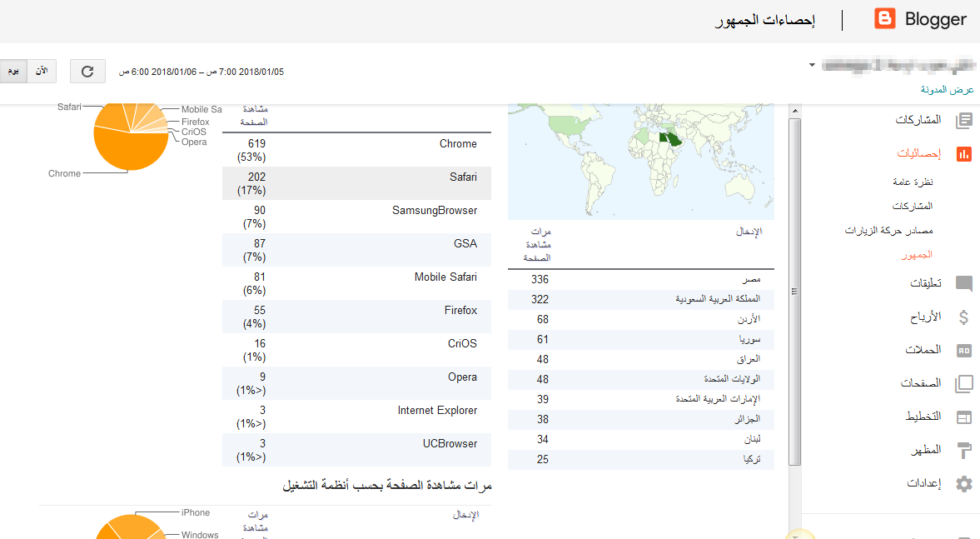This screenshot has height=539, width=980.
Task: Open the إحصائيات statistics menu label
Action: (918, 153)
